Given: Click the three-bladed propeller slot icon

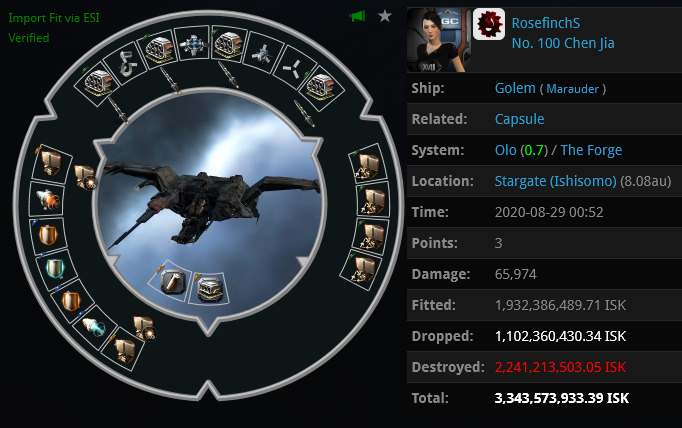Looking at the screenshot, I should (291, 68).
